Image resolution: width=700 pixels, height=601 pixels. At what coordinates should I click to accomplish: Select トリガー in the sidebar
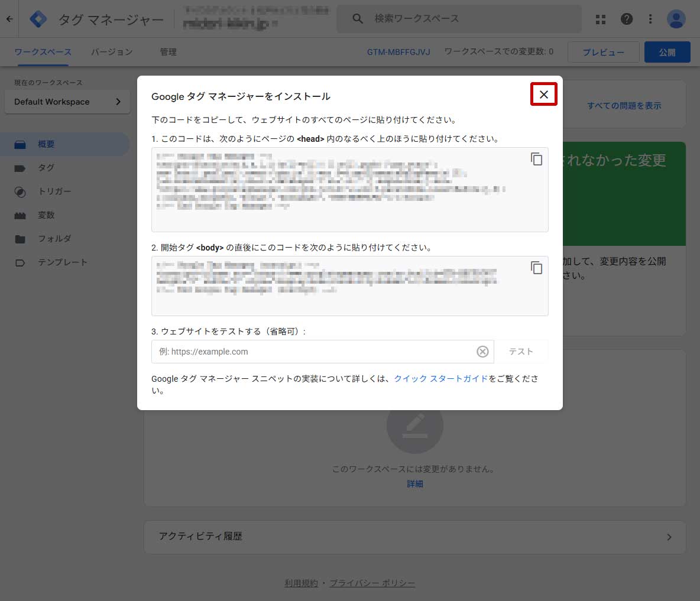(64, 191)
